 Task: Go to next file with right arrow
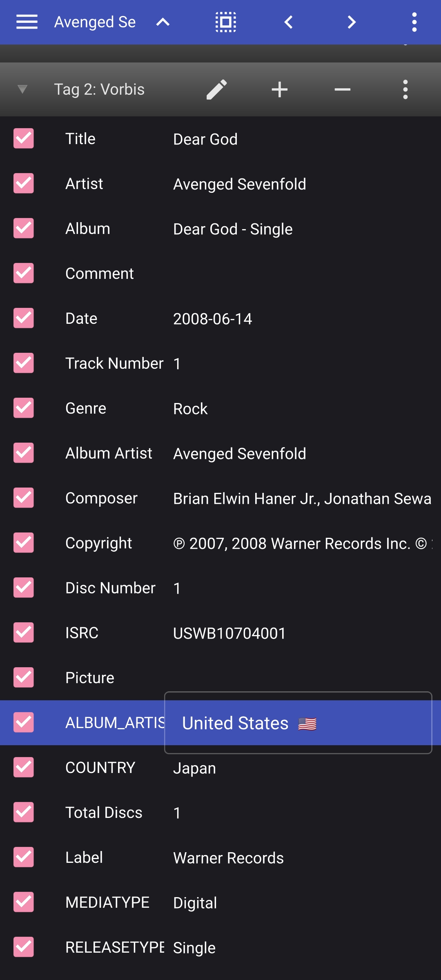coord(352,22)
